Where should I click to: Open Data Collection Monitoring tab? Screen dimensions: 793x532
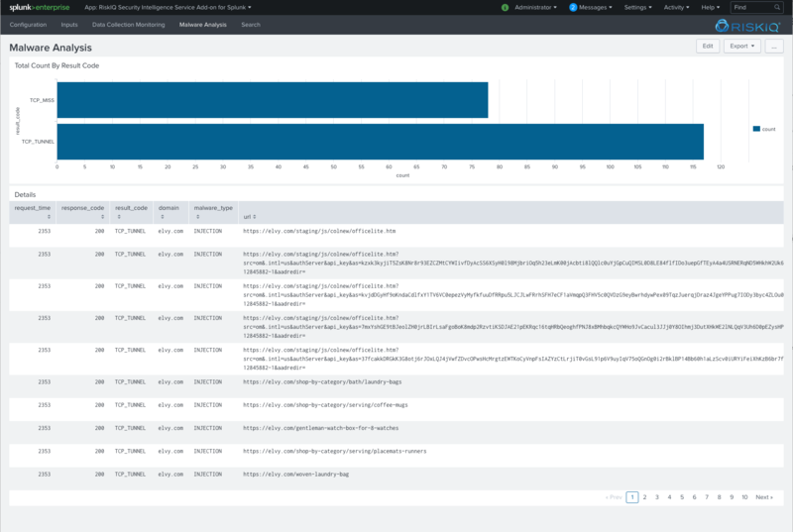click(x=129, y=25)
